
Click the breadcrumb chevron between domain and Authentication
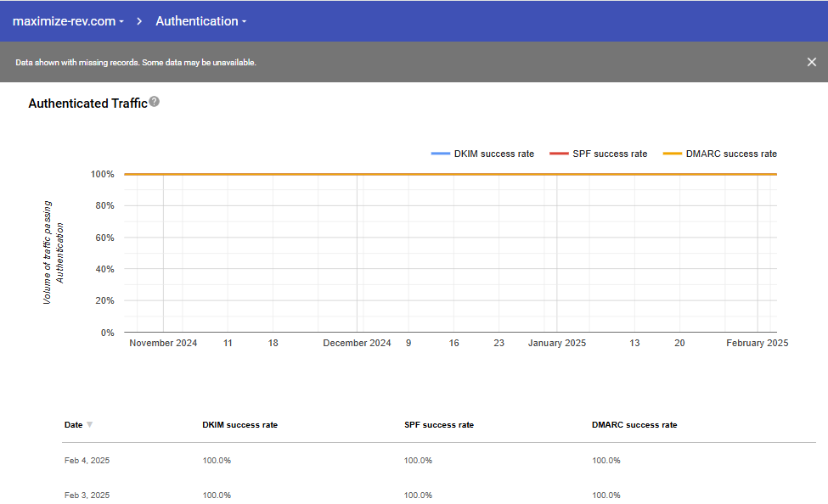click(138, 21)
